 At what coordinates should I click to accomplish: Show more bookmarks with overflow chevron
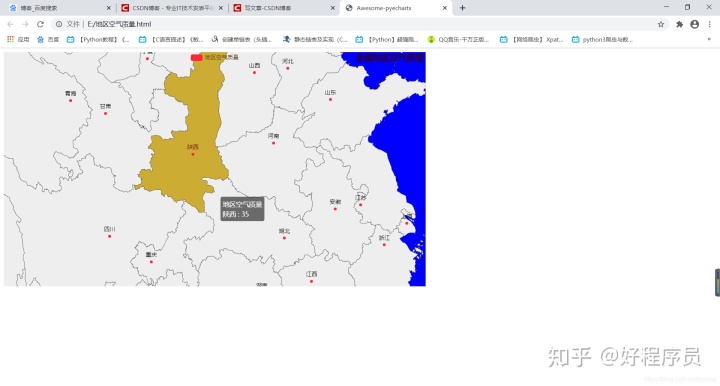tap(709, 39)
